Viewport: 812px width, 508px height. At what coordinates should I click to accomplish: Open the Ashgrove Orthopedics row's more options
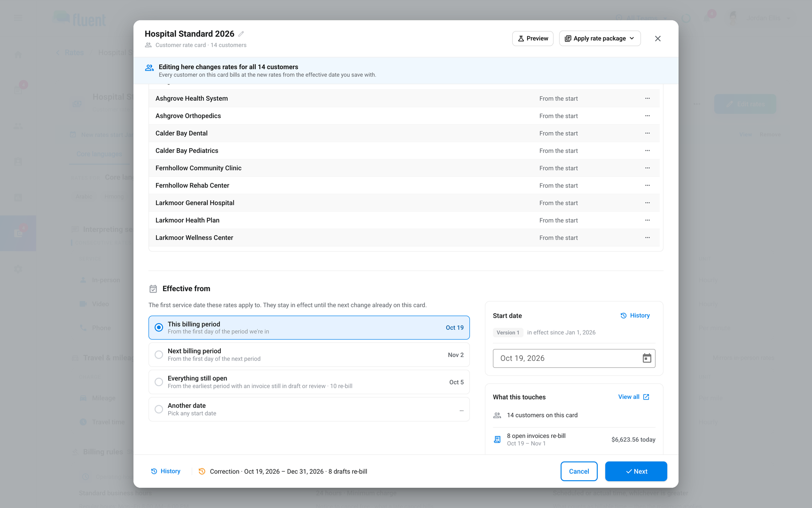[648, 116]
